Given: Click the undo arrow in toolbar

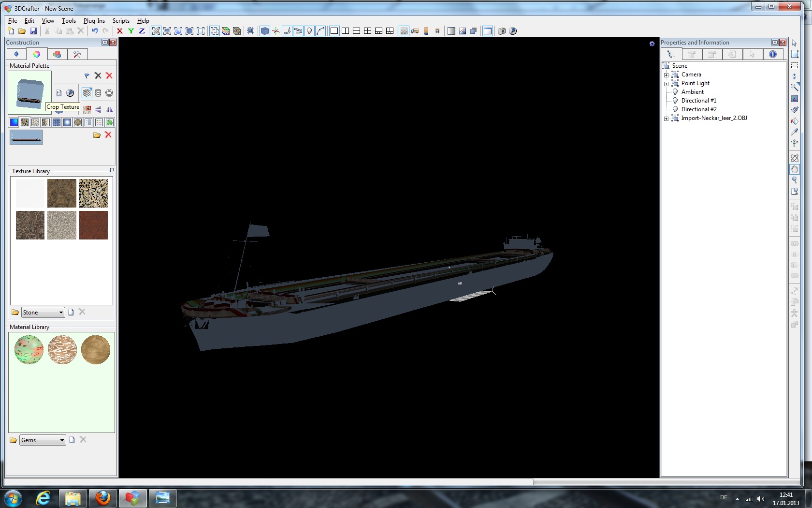Looking at the screenshot, I should tap(95, 31).
